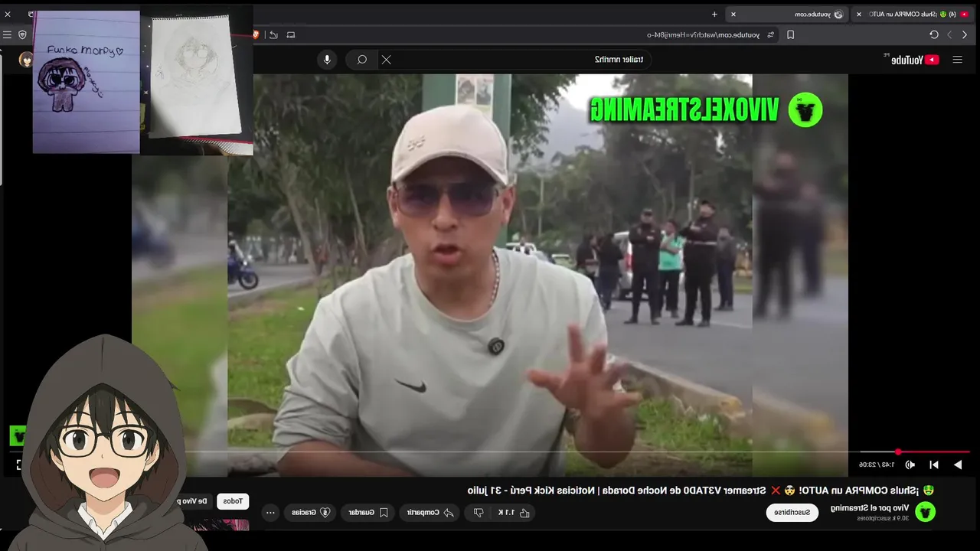Bookmark this page in the address bar
980x551 pixels.
coord(791,34)
